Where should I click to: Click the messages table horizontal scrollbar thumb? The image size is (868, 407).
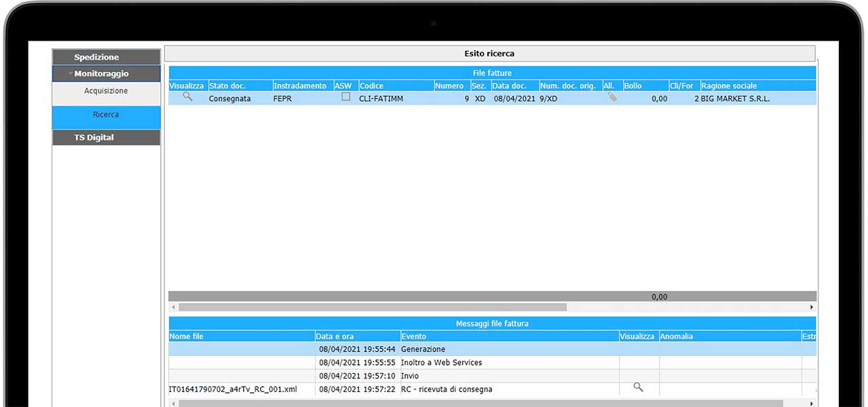(480, 404)
